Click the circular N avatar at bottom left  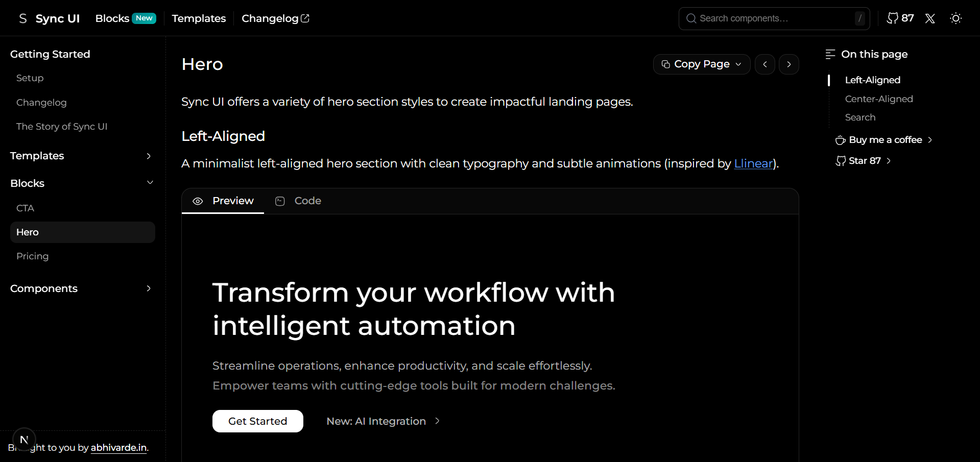(x=23, y=439)
